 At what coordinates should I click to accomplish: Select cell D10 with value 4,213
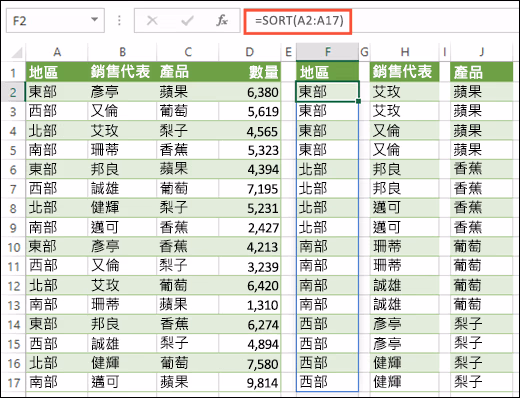(250, 247)
